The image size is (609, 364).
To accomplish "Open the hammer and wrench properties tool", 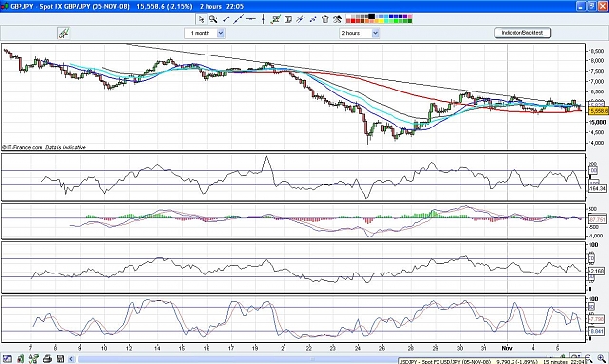I will click(x=337, y=19).
